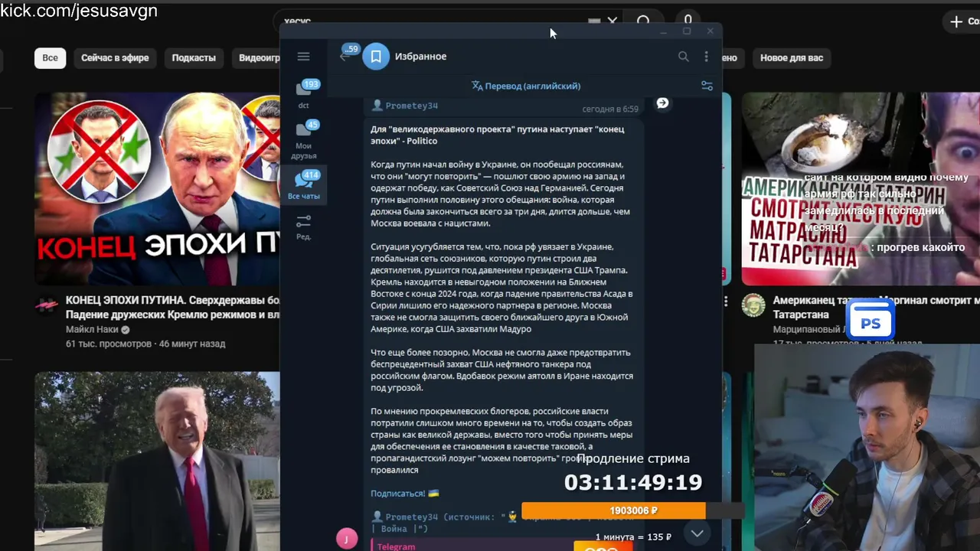980x551 pixels.
Task: Click the message timestamp сегодня в 6:59
Action: click(x=609, y=109)
